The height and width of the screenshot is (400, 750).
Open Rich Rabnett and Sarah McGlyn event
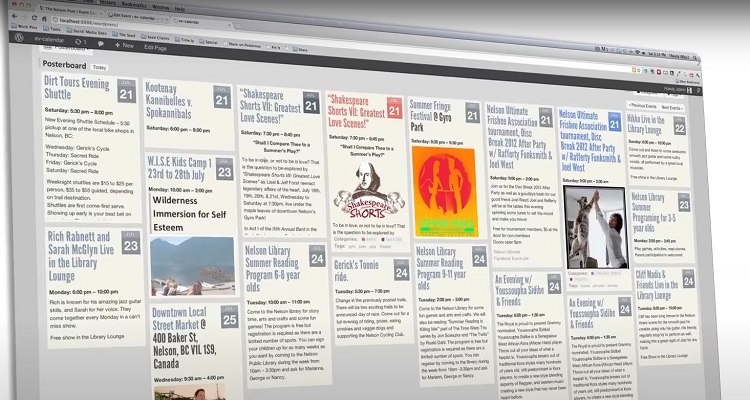pyautogui.click(x=81, y=256)
